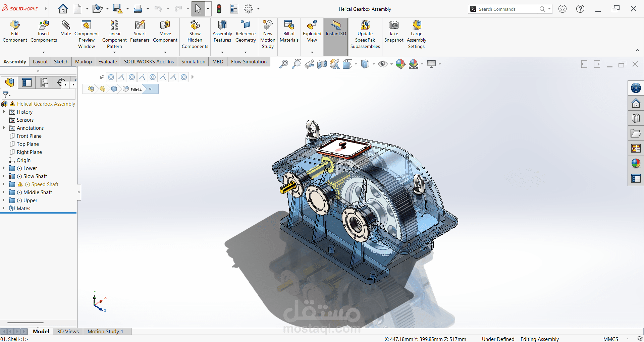The image size is (644, 342).
Task: Expand the Mates folder in tree
Action: (x=4, y=209)
